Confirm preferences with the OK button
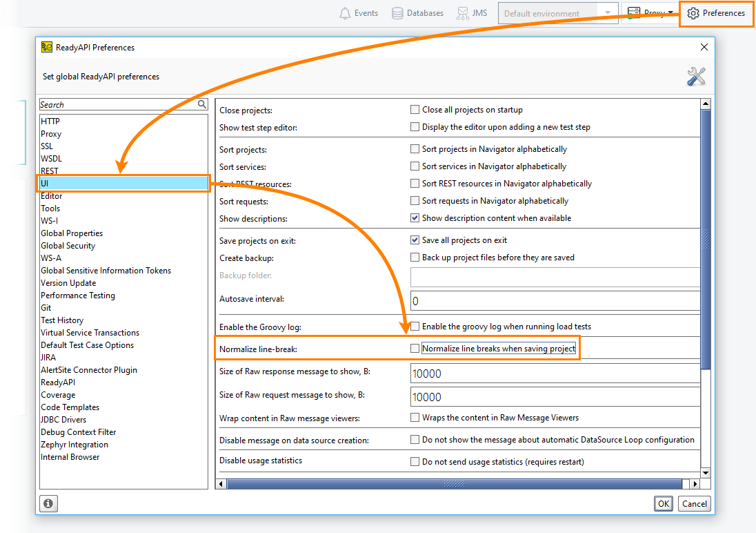This screenshot has height=533, width=756. click(663, 503)
